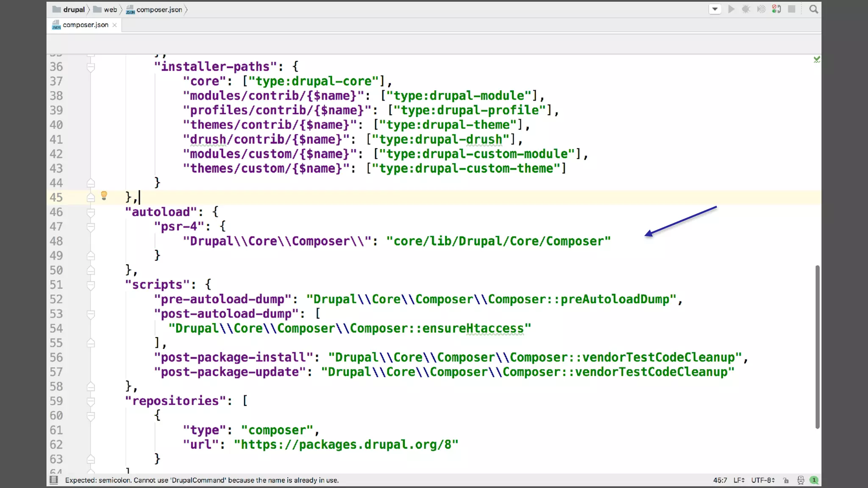Open Search Everywhere magnifier icon
Screen dimensions: 868x488
coord(813,9)
